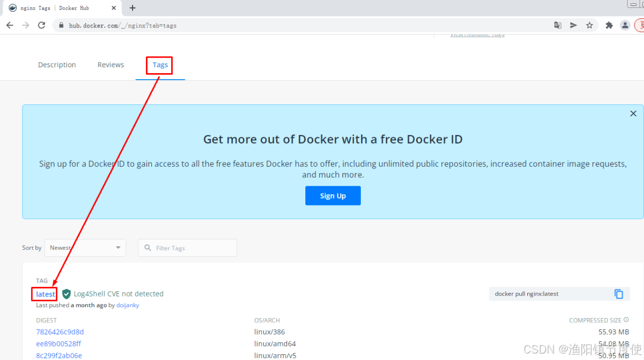Click the banner heading about free Docker ID
644x360 pixels.
(x=333, y=139)
